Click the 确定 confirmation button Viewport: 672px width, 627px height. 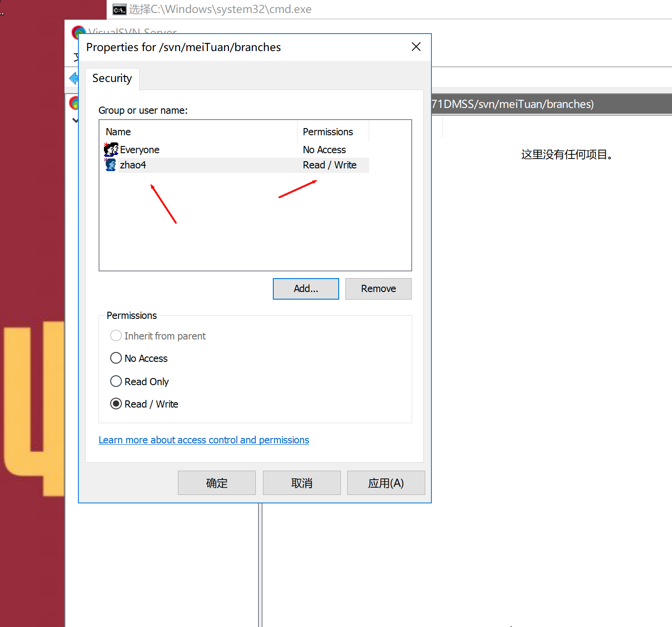coord(216,483)
